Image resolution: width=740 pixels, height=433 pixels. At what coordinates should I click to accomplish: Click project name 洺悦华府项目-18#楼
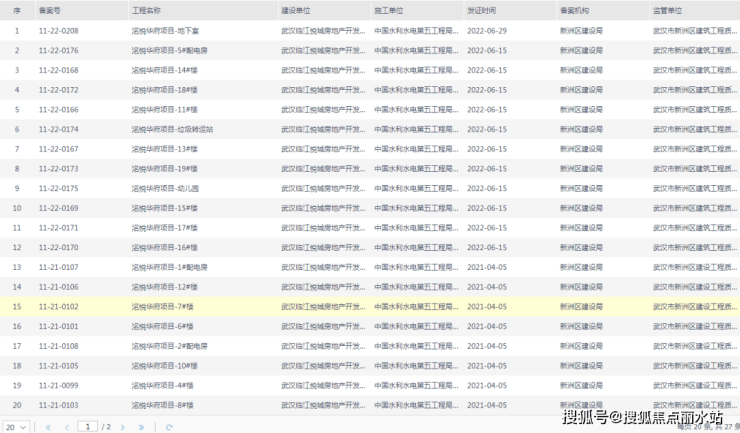point(165,90)
